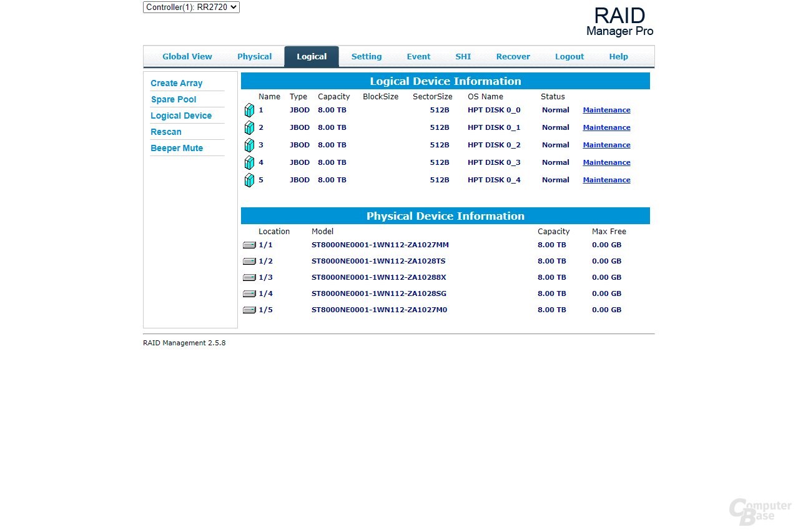Click the Logout tab
Viewport: 798px width, 532px height.
(569, 57)
